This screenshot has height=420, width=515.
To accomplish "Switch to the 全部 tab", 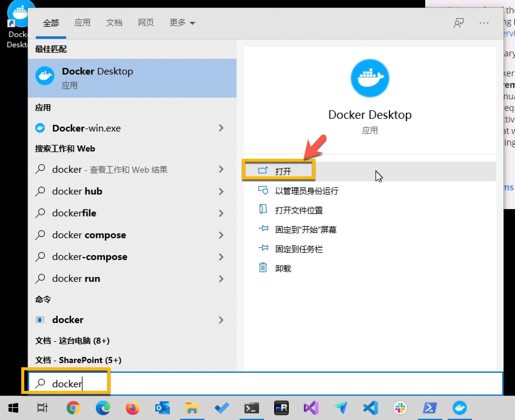I will point(51,23).
